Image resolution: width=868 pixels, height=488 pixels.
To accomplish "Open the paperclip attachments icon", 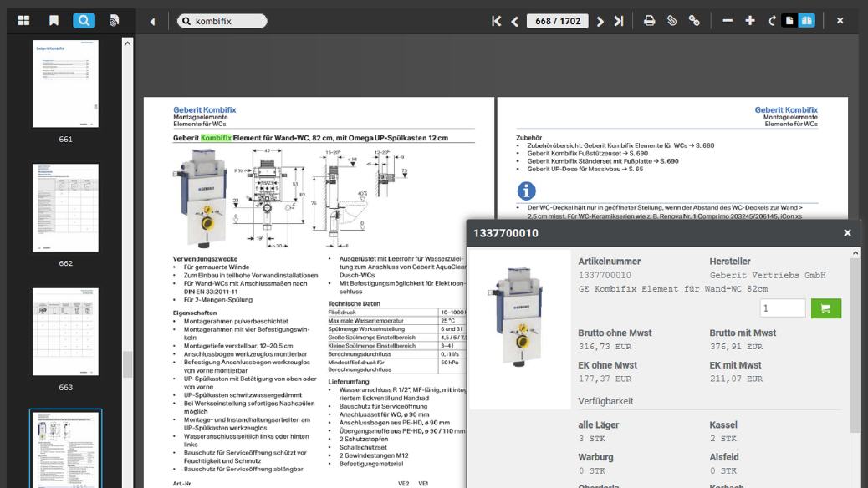I will point(671,21).
